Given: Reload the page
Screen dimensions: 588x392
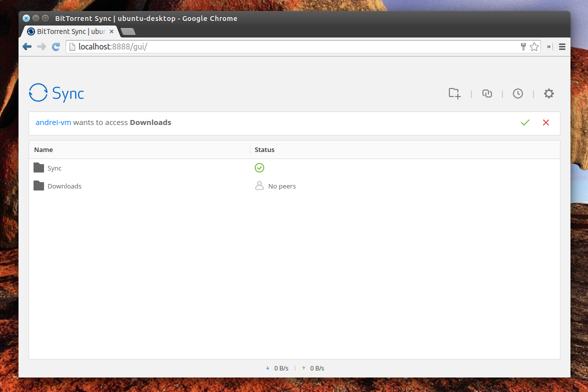Looking at the screenshot, I should [56, 46].
